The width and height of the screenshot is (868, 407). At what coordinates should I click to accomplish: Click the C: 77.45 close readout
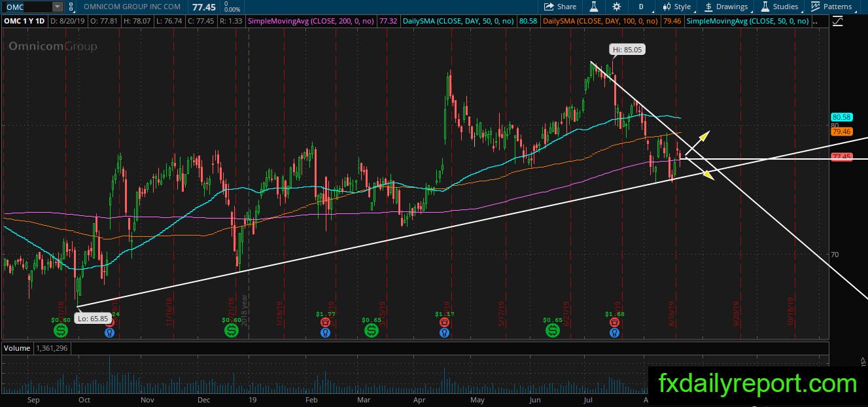(x=202, y=21)
